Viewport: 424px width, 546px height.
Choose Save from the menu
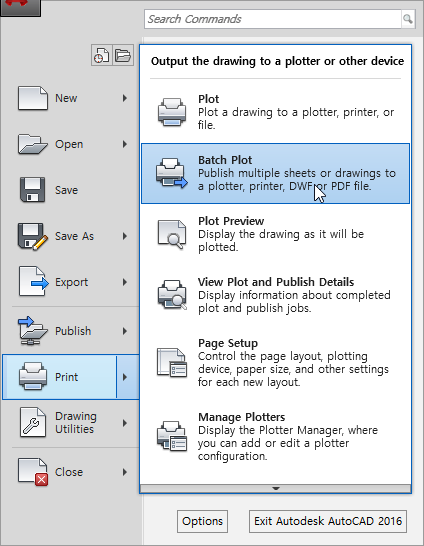pyautogui.click(x=66, y=190)
